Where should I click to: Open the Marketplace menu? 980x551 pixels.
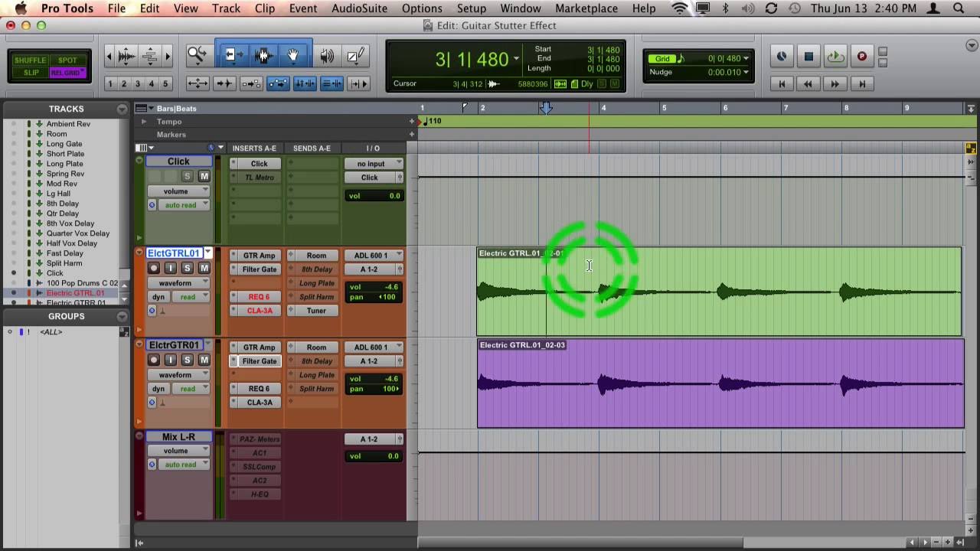(586, 8)
